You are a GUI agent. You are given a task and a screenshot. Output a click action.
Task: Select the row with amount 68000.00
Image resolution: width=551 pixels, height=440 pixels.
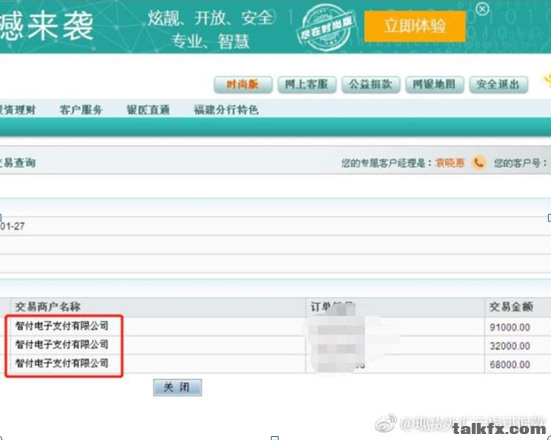pos(276,364)
